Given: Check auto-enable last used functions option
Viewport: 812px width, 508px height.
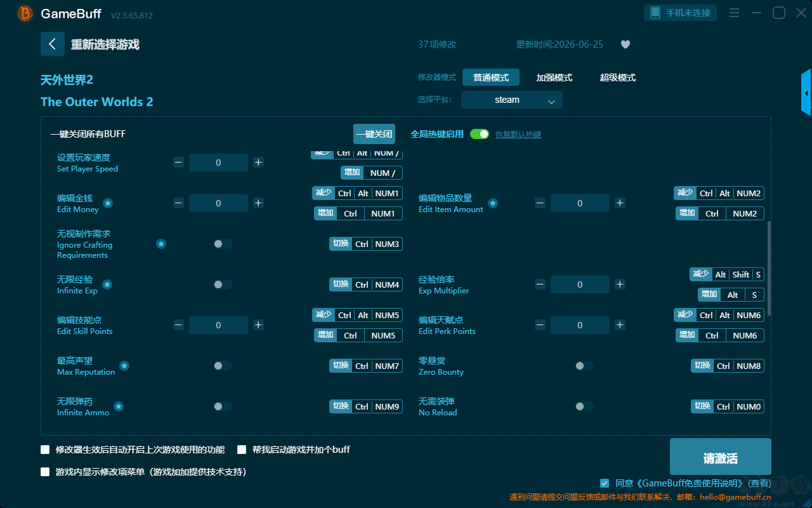Looking at the screenshot, I should (45, 450).
